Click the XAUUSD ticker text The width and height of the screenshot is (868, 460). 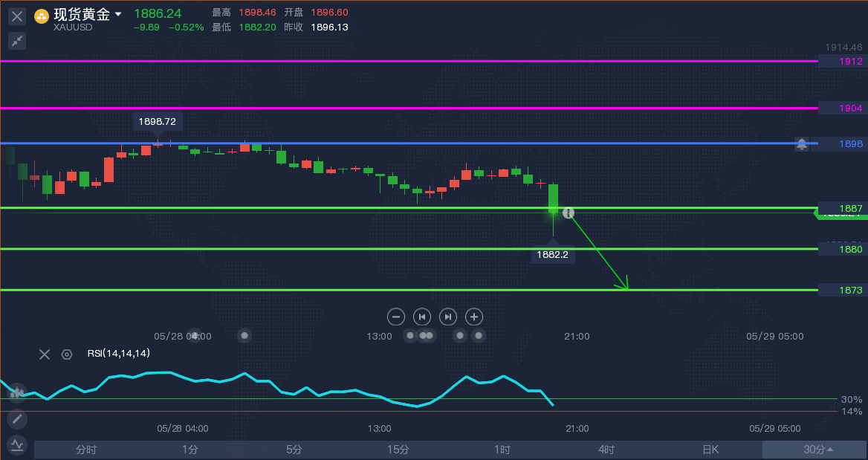coord(73,27)
